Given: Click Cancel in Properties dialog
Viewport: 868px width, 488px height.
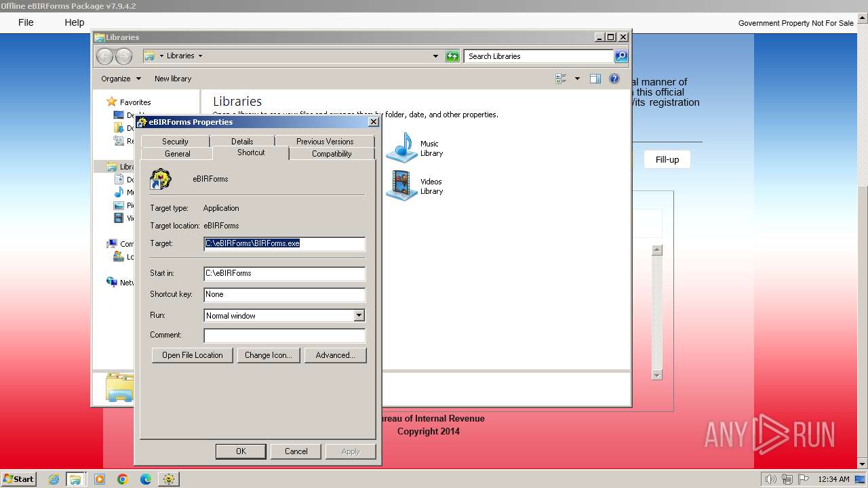Looking at the screenshot, I should [x=296, y=451].
